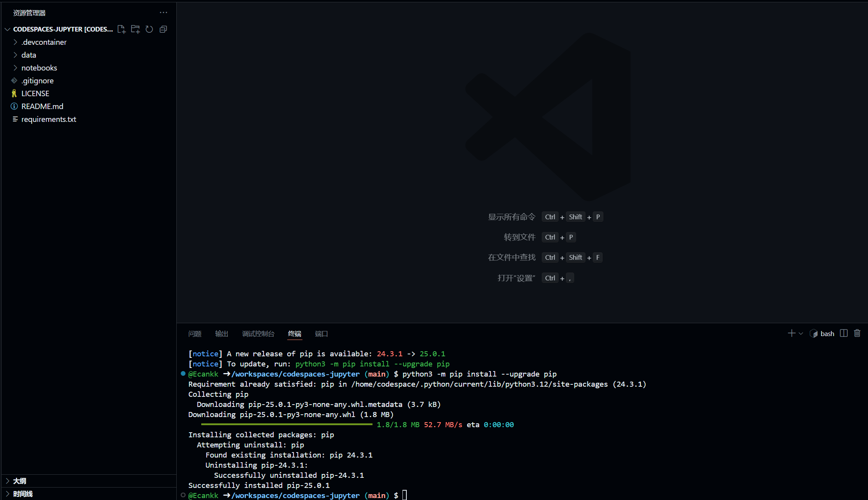
Task: Click the bash terminal label
Action: [x=822, y=334]
